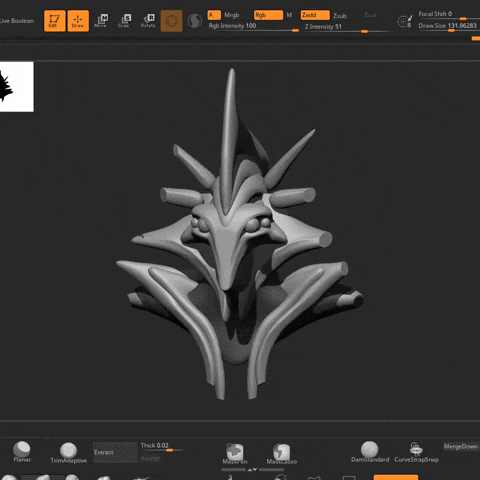Screen dimensions: 480x480
Task: Click the Focal Shift slider
Action: pyautogui.click(x=449, y=15)
